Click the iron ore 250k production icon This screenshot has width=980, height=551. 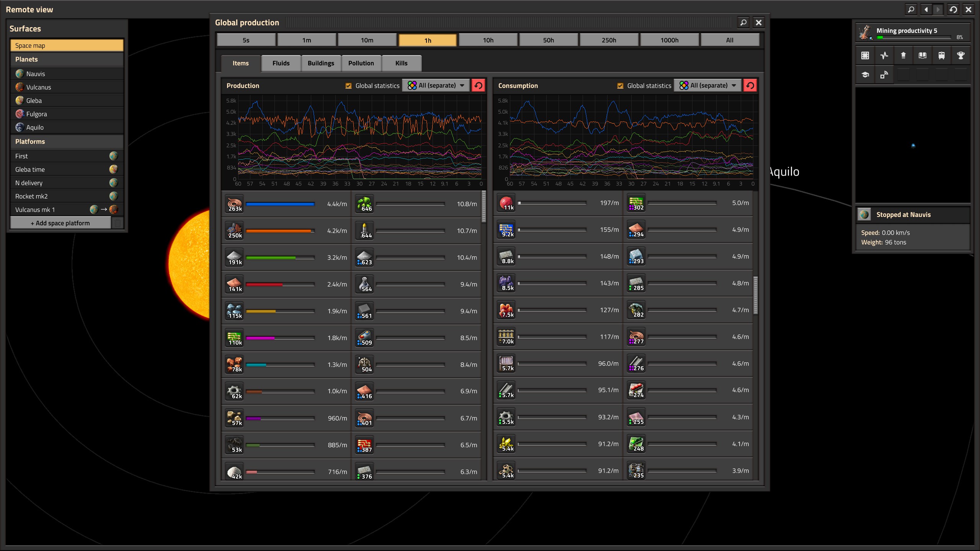234,231
